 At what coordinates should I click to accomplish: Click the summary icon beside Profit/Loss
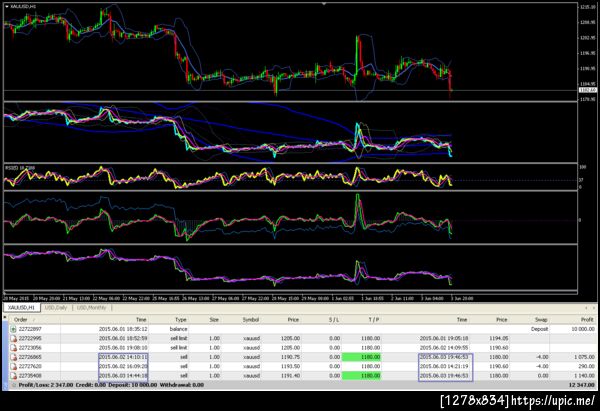click(x=14, y=385)
